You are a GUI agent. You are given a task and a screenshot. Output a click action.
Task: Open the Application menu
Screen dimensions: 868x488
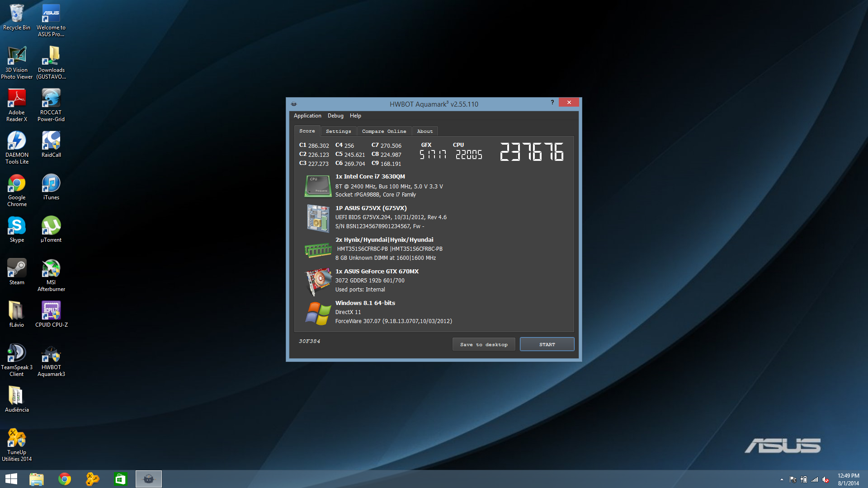307,116
